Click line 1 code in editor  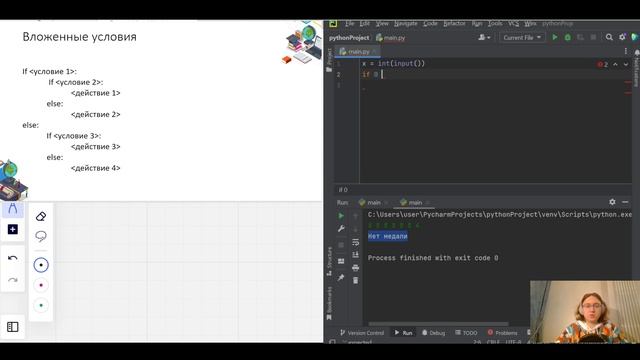(393, 64)
